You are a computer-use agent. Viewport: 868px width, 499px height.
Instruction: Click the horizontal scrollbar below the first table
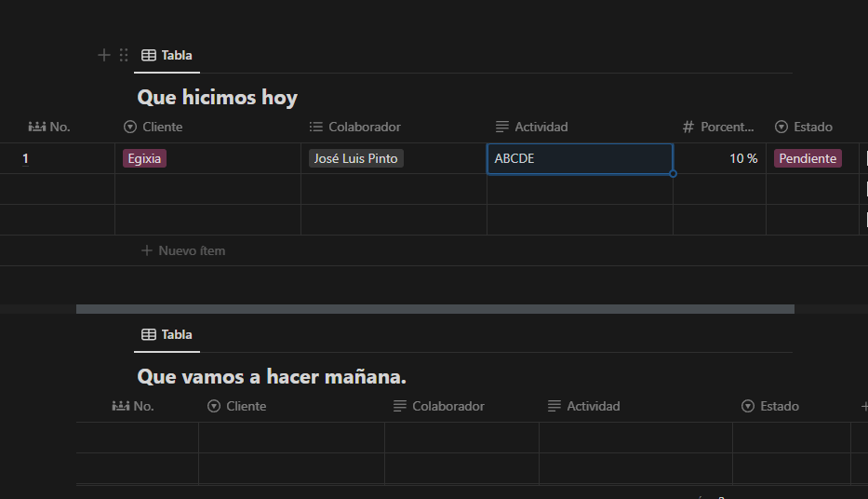point(434,309)
